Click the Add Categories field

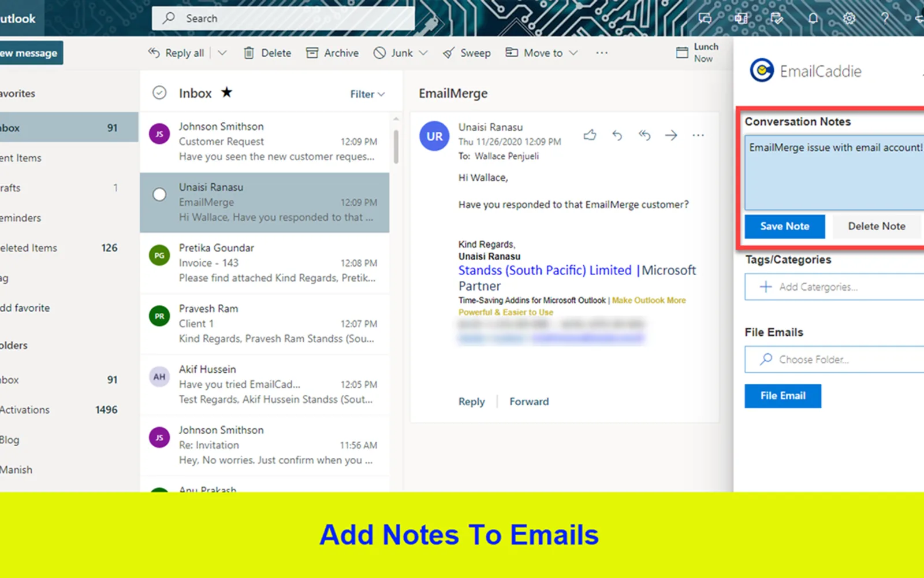pos(834,287)
